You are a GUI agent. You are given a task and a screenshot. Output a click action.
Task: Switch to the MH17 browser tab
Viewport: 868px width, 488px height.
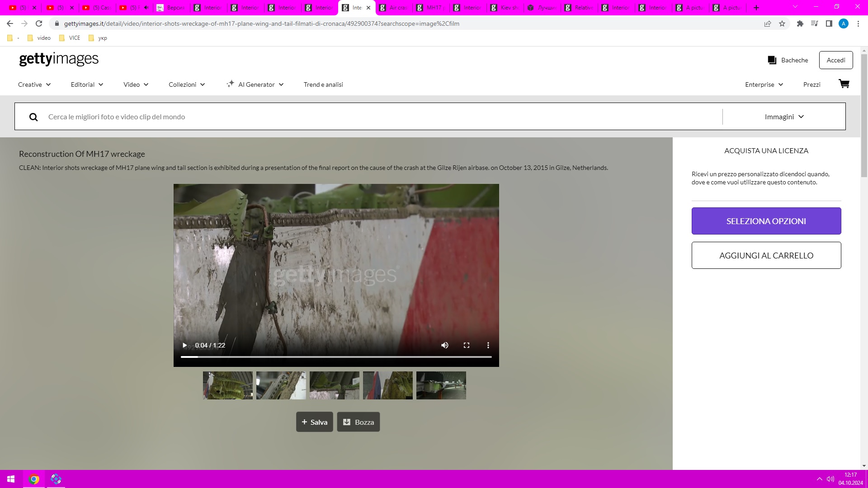pos(431,8)
